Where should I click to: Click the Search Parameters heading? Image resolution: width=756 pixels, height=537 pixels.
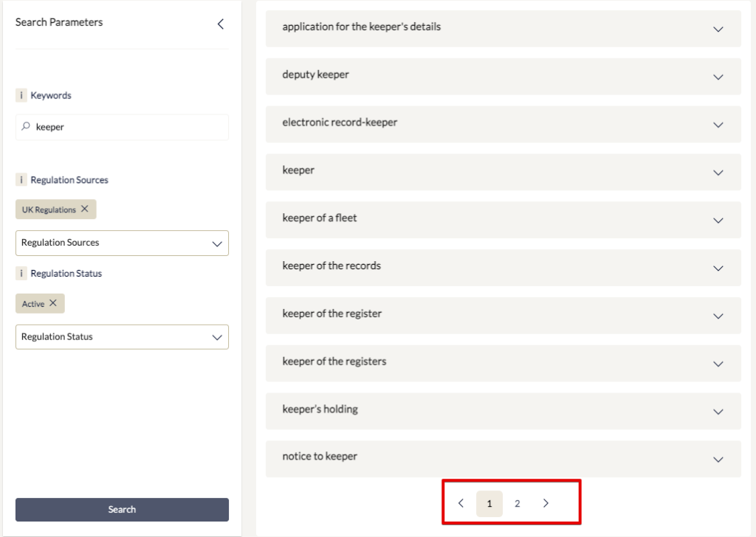59,22
